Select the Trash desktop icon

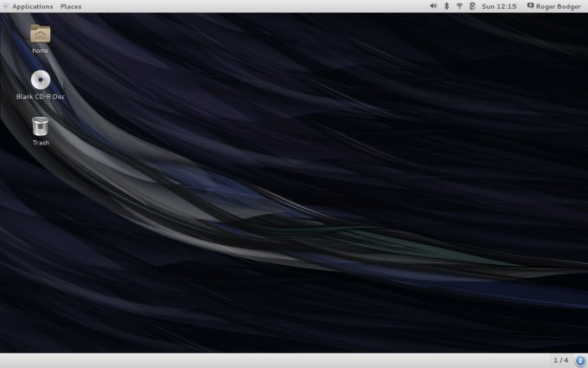coord(40,131)
